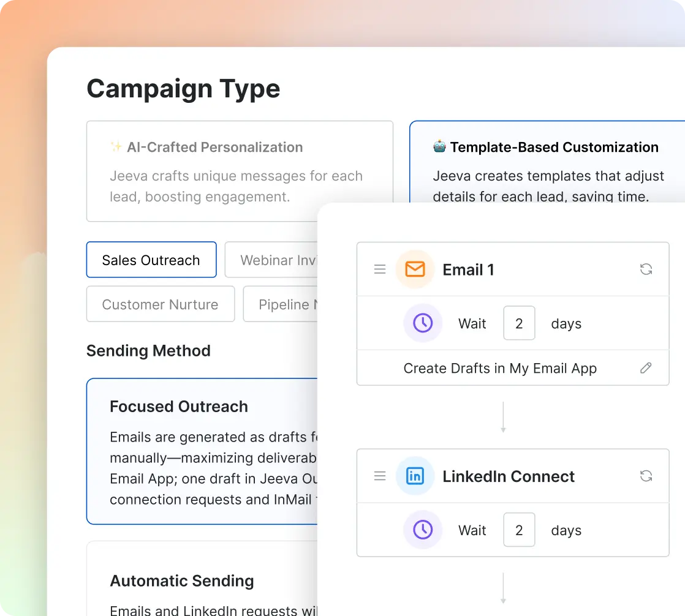The width and height of the screenshot is (685, 616).
Task: Click the LinkedIn Connect logo icon
Action: (x=415, y=476)
